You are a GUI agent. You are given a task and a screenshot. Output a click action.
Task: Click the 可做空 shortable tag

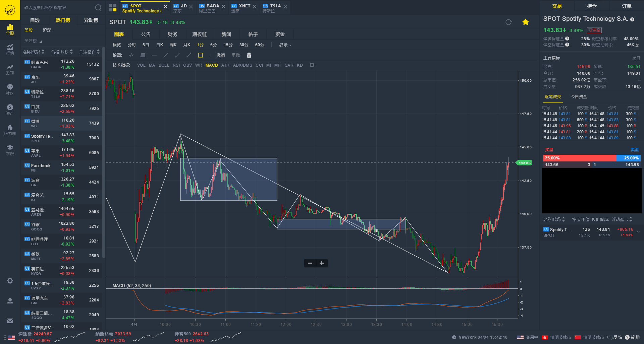coord(594,30)
